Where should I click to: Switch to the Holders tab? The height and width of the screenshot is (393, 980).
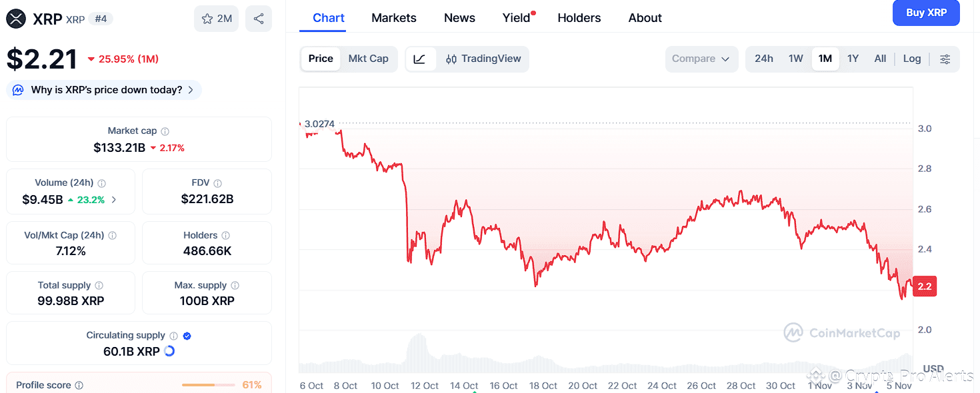pos(579,18)
